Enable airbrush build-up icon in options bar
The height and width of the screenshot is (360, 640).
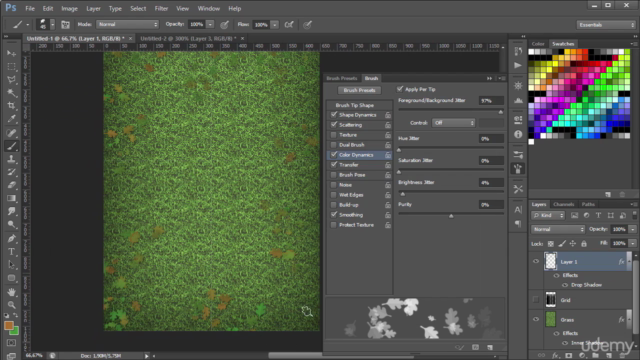coord(289,25)
